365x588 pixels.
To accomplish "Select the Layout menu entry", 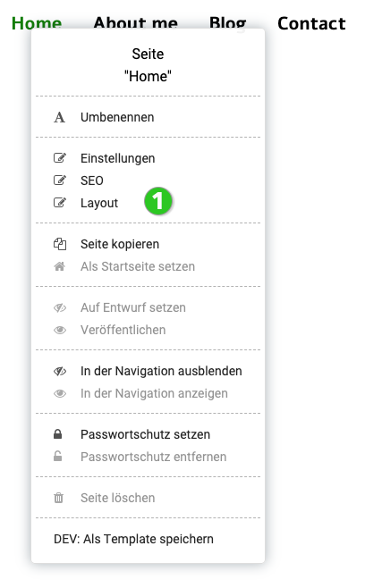I will coord(99,203).
